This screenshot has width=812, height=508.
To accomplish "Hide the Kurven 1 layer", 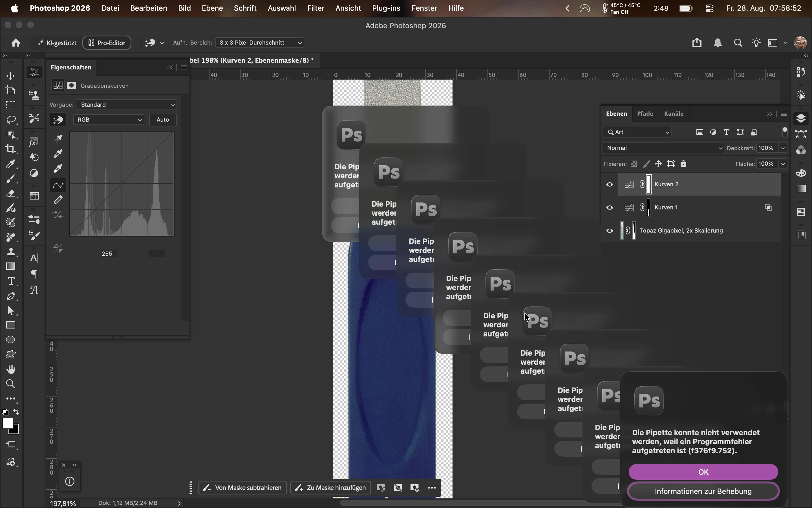I will [x=610, y=208].
